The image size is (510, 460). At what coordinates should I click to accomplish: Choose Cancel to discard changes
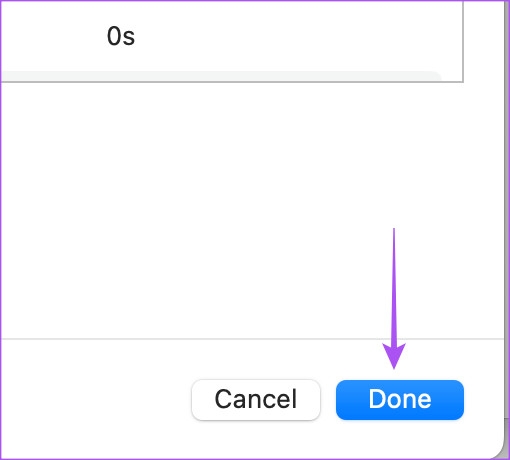[x=256, y=399]
